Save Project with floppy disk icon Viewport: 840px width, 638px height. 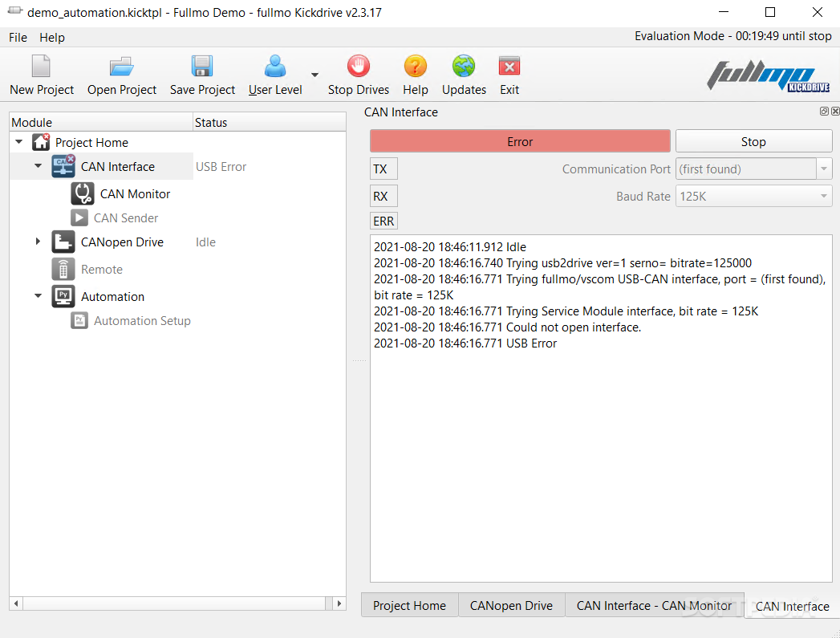click(202, 67)
